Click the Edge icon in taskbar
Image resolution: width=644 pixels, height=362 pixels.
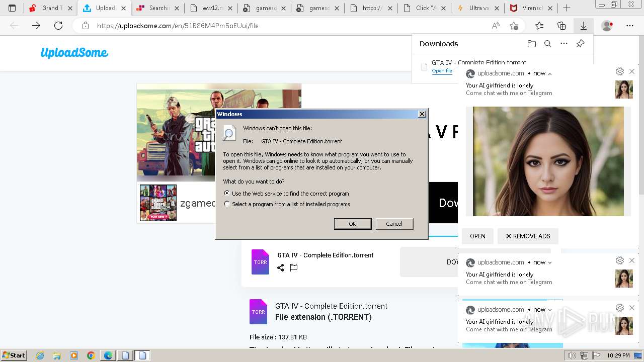108,355
